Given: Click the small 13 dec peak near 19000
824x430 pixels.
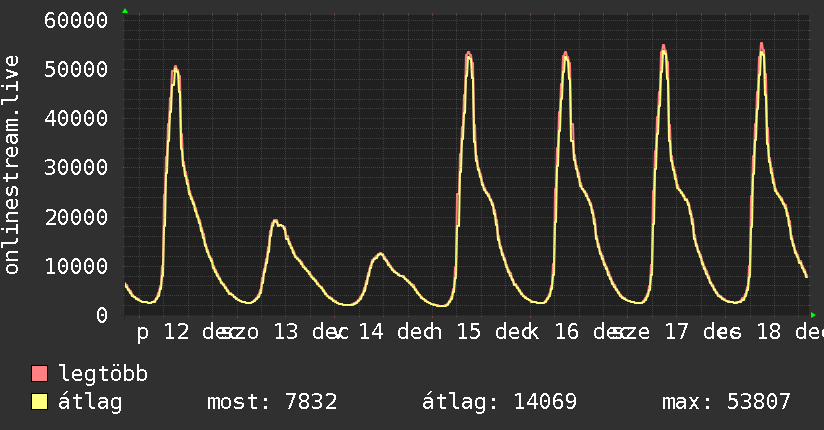Looking at the screenshot, I should [275, 221].
